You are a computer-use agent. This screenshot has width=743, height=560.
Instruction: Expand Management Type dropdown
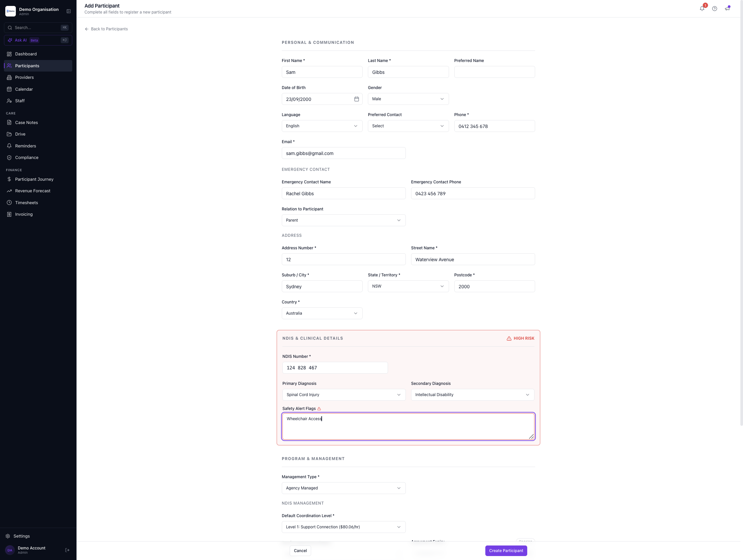pyautogui.click(x=343, y=488)
